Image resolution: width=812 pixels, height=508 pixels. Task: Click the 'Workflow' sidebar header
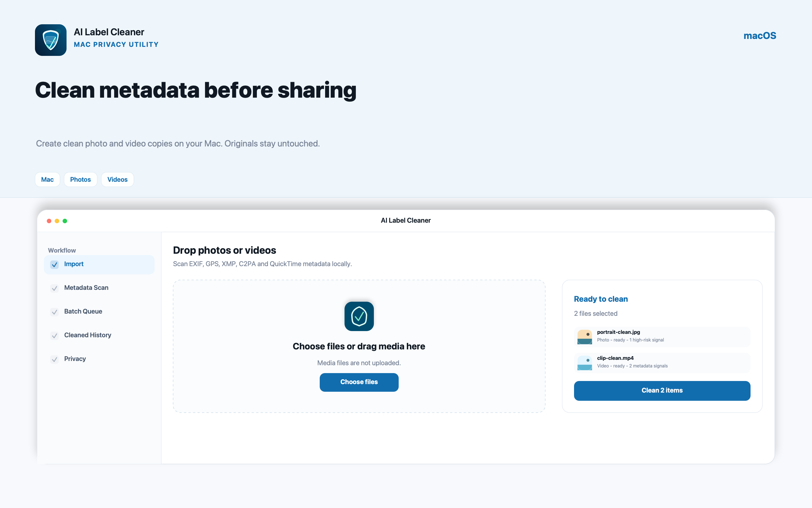click(x=62, y=250)
